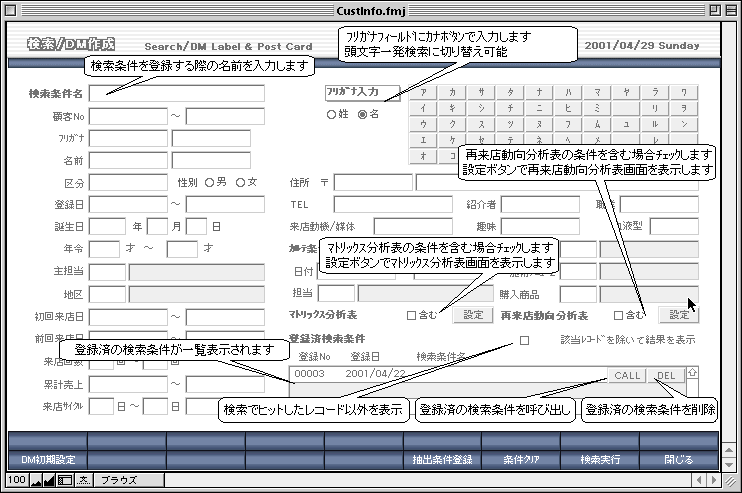Click the ア kana key
Image resolution: width=742 pixels, height=493 pixels.
tap(423, 93)
